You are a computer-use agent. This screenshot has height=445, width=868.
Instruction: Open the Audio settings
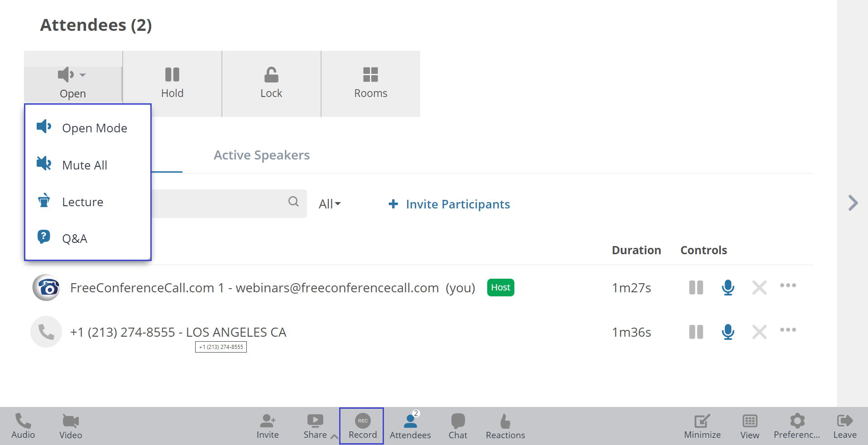[23, 426]
